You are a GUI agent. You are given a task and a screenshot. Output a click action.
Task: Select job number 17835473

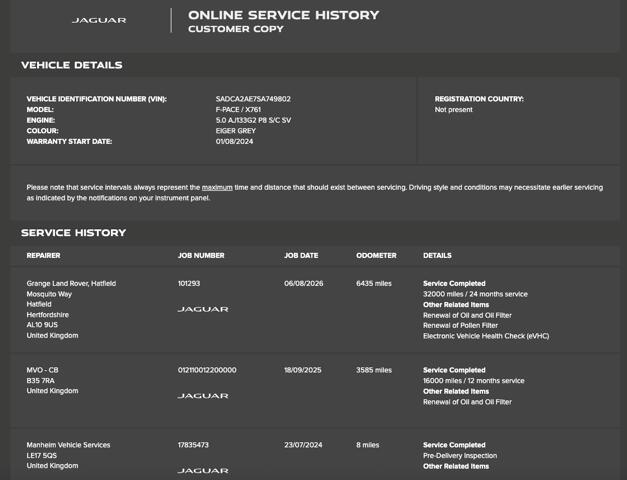[193, 445]
